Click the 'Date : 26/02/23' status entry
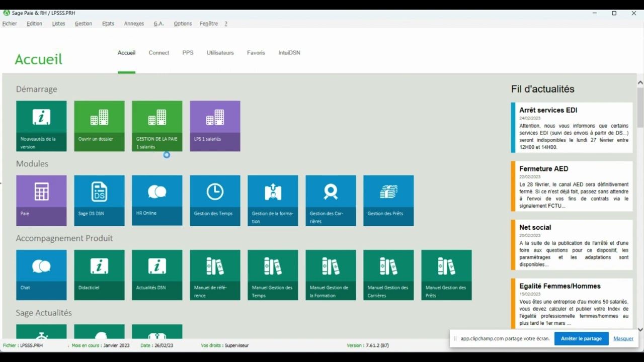 [156, 345]
